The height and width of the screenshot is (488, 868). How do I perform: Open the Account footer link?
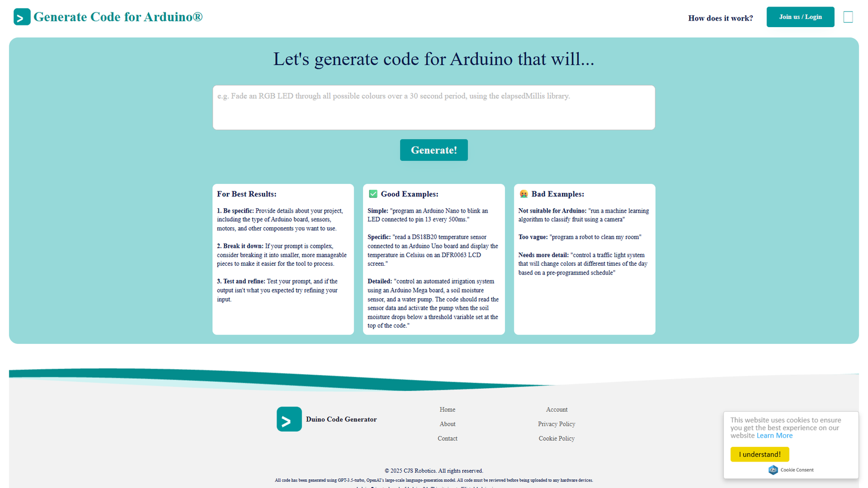557,409
